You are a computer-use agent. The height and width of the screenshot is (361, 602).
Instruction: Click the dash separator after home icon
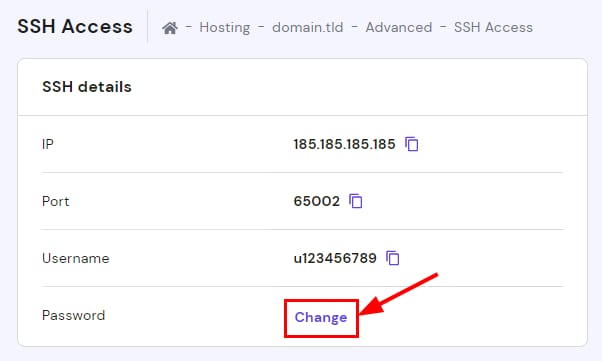tap(189, 27)
